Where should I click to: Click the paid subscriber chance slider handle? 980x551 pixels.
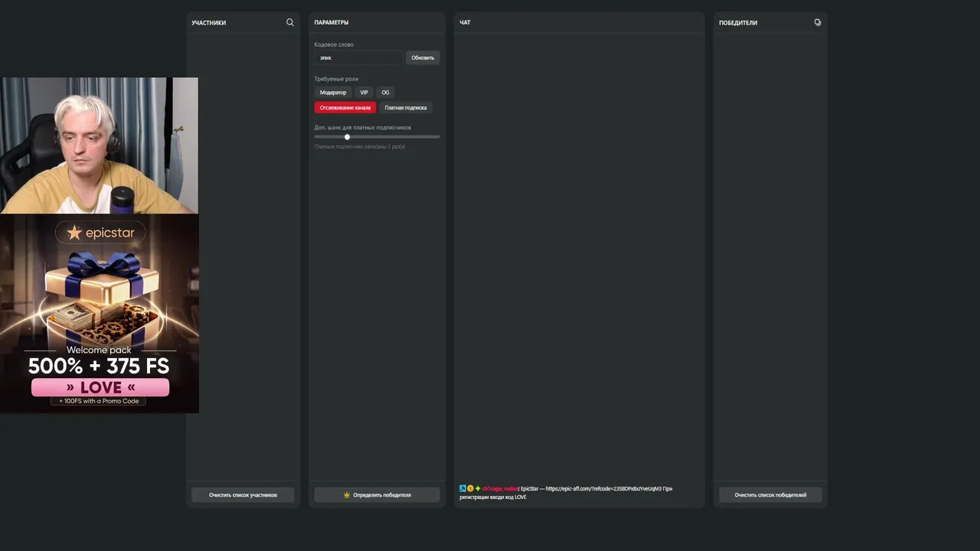(x=347, y=137)
